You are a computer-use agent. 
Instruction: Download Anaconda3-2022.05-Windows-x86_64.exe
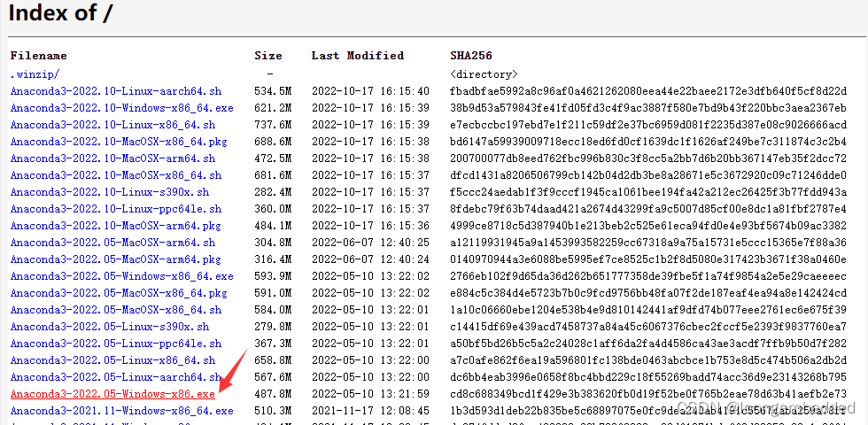122,276
